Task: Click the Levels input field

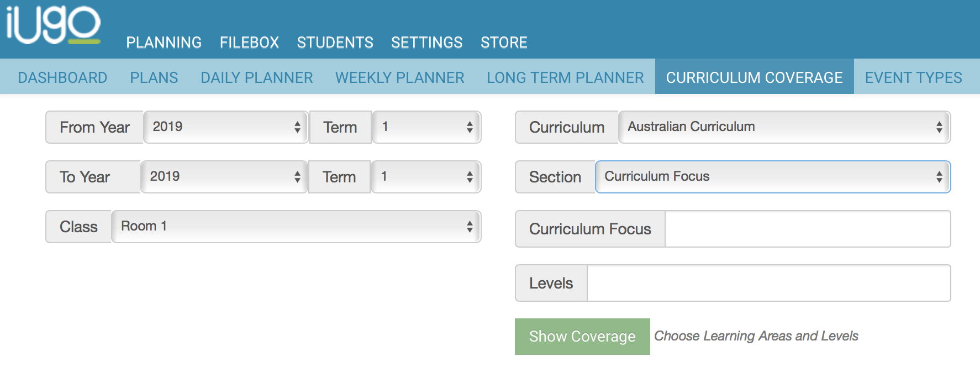Action: 768,283
